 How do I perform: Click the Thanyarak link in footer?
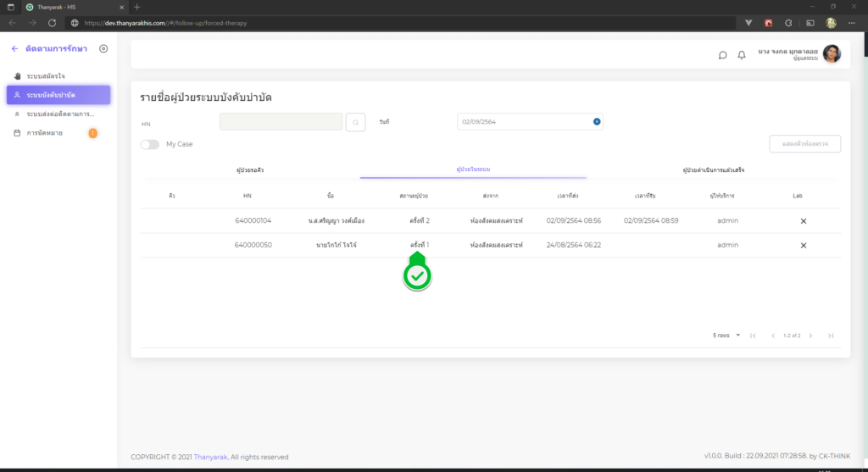tap(210, 457)
